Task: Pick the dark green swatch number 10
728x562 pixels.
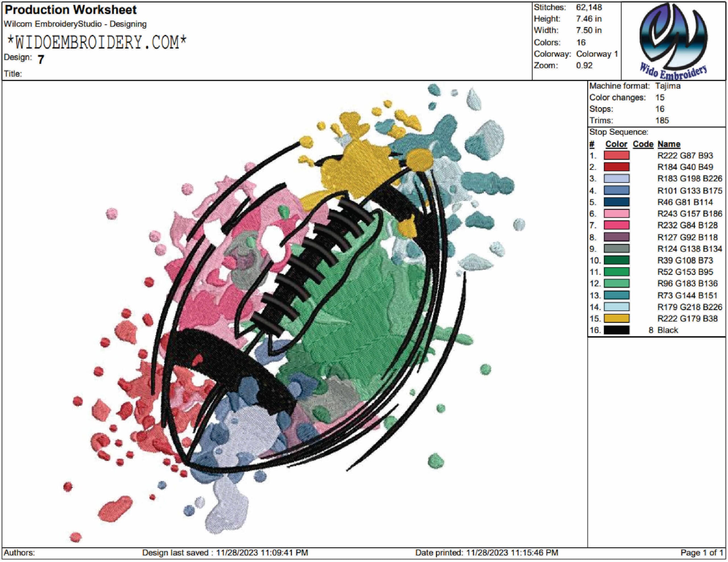Action: pyautogui.click(x=617, y=261)
